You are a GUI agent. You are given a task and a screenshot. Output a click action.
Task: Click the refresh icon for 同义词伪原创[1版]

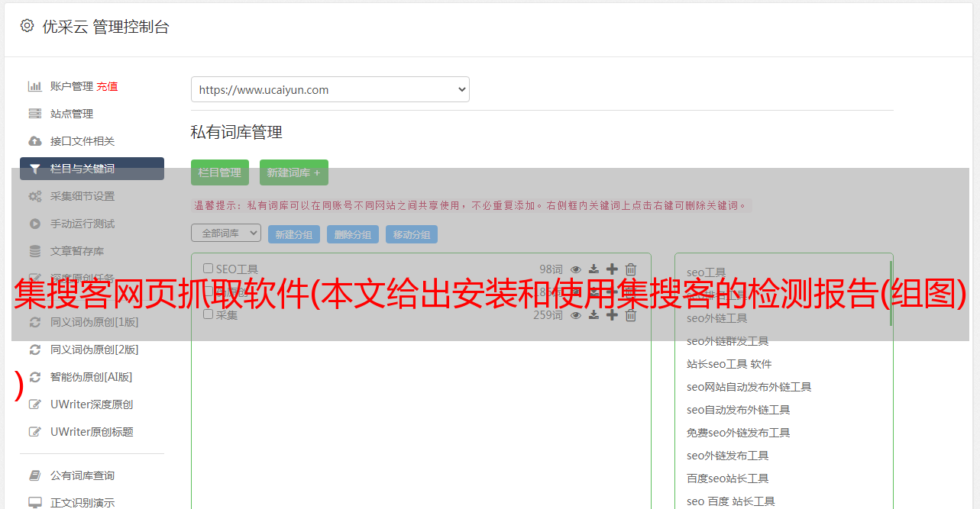click(35, 322)
